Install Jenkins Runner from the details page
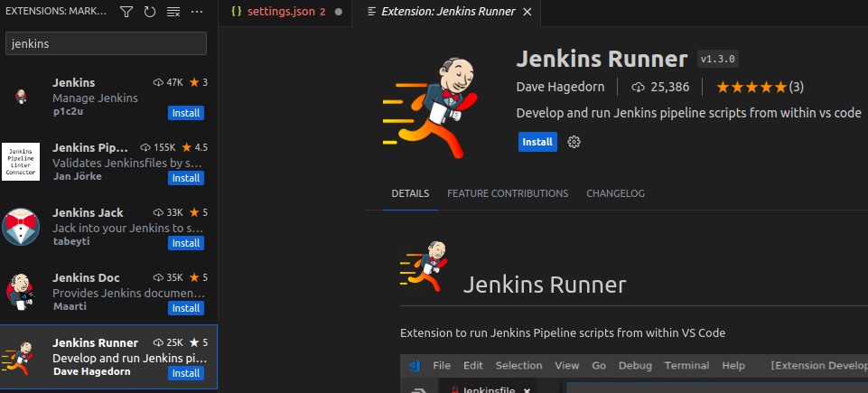 coord(537,142)
